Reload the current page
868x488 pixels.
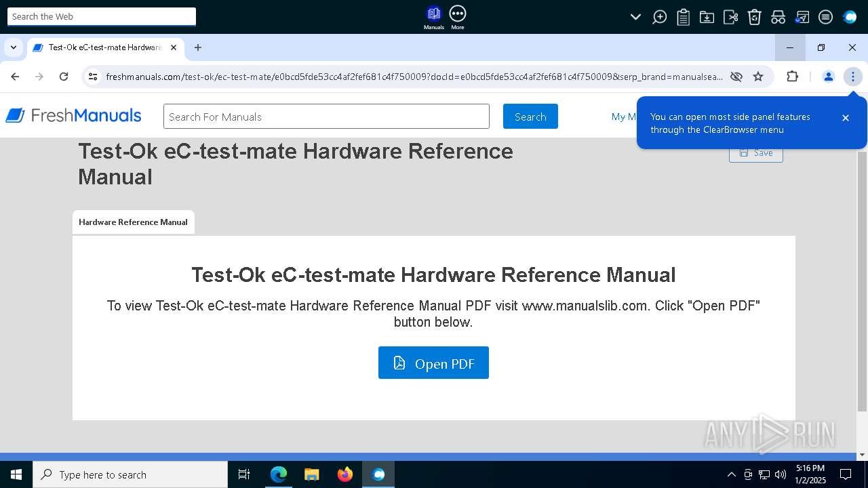pos(64,77)
